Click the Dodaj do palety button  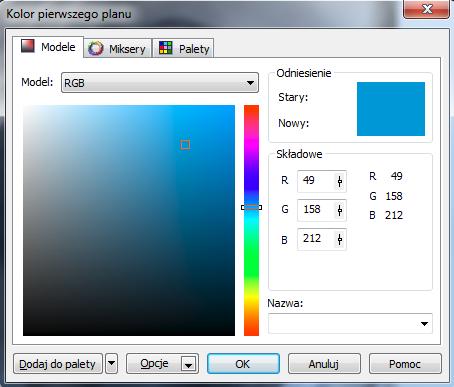58,364
